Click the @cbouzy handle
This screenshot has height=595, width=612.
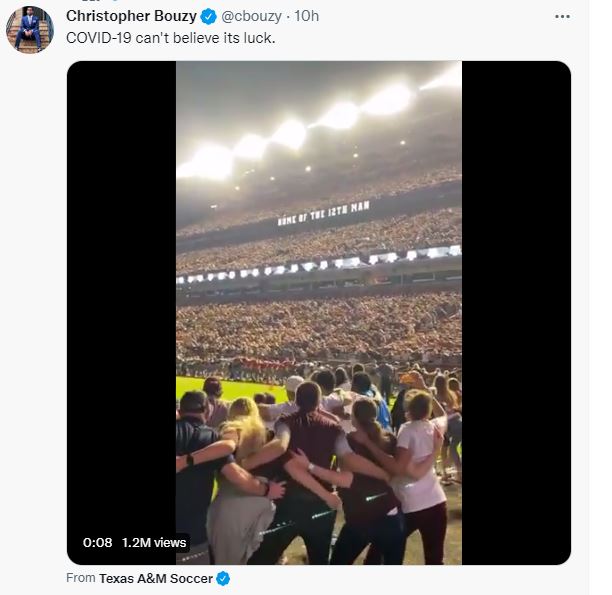254,17
